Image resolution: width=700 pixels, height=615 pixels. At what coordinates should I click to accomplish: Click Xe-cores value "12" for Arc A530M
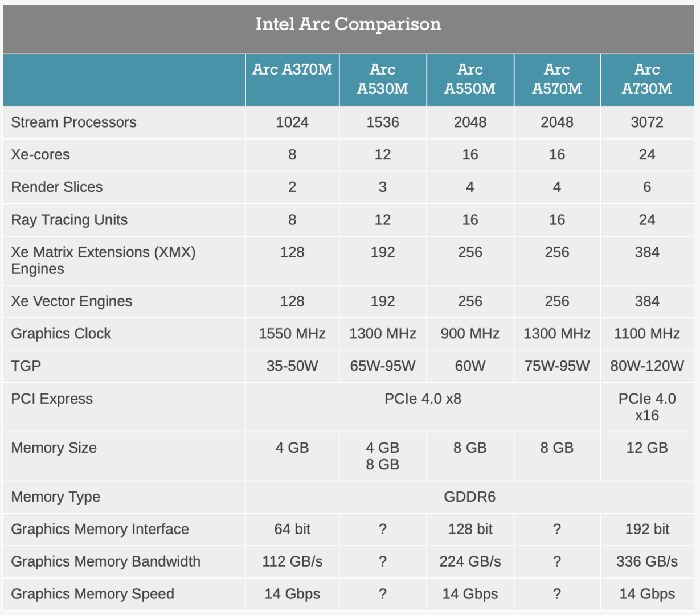point(383,155)
